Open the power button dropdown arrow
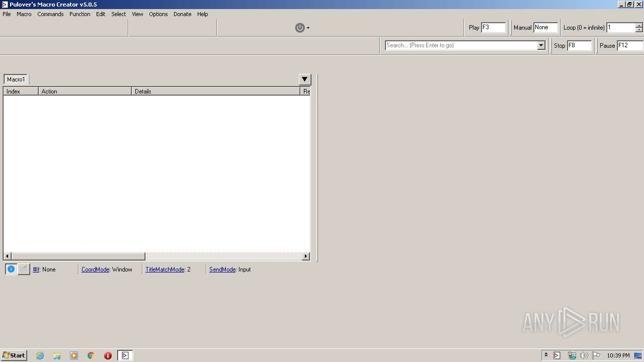 (308, 28)
